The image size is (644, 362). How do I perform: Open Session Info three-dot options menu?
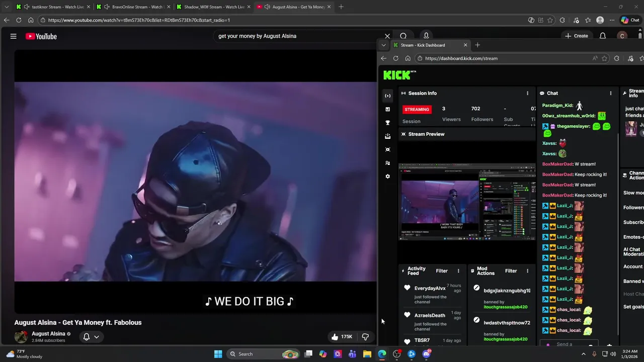[x=527, y=93]
